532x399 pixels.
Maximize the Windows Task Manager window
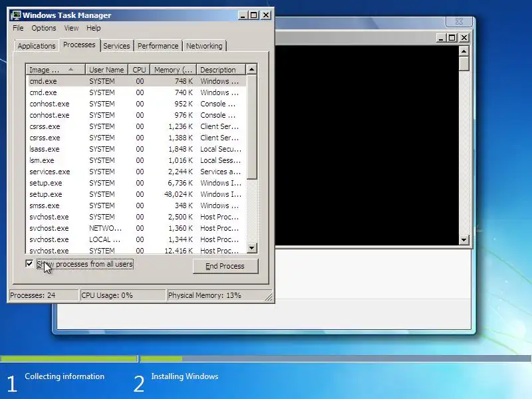[254, 15]
